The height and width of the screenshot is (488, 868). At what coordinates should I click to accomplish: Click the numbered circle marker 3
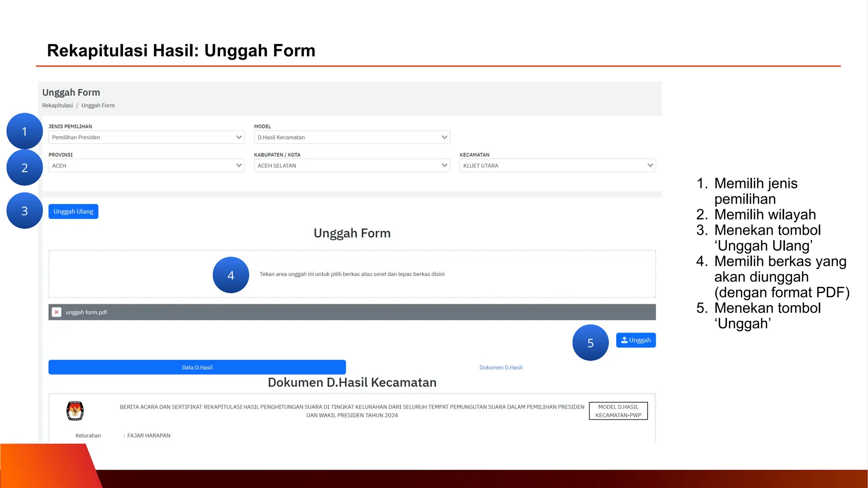pos(25,211)
